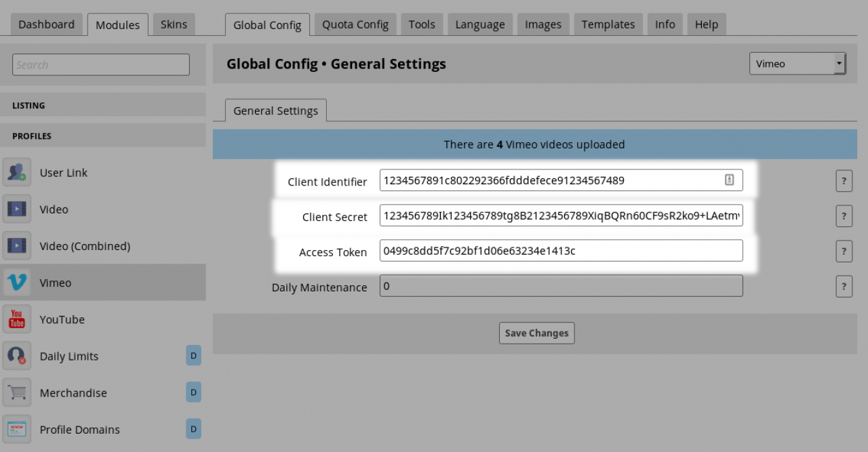Toggle the Profile Domains 'D' badge

click(193, 429)
